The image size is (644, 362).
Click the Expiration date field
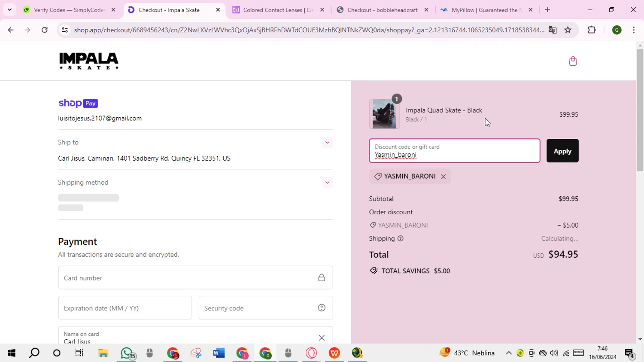point(125,308)
